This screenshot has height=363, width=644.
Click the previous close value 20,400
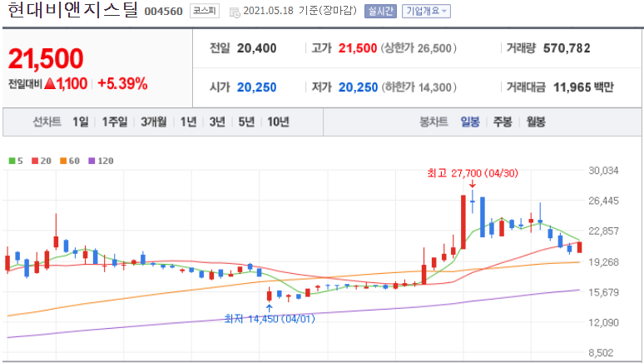click(x=257, y=48)
